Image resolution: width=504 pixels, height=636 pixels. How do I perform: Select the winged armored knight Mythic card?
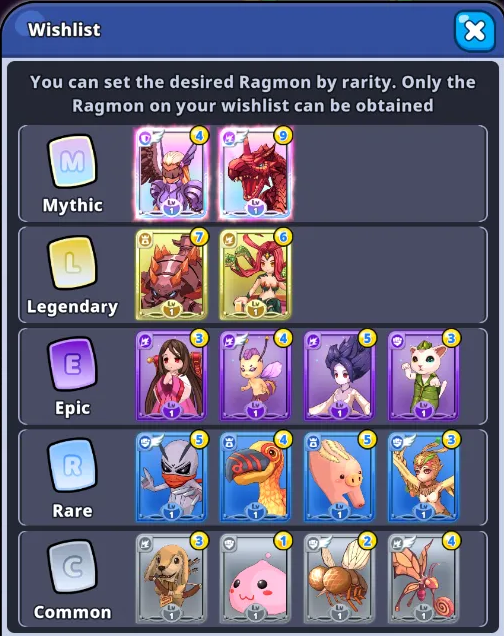click(172, 174)
